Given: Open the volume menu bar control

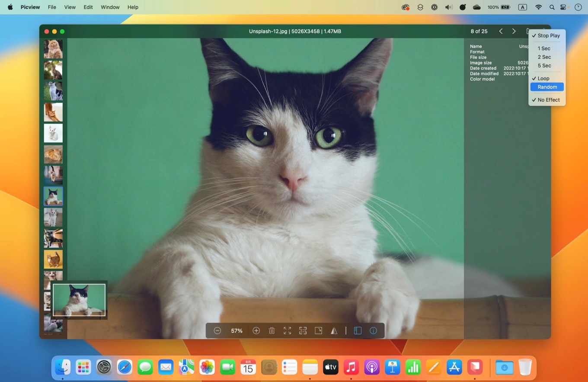Looking at the screenshot, I should coord(449,7).
